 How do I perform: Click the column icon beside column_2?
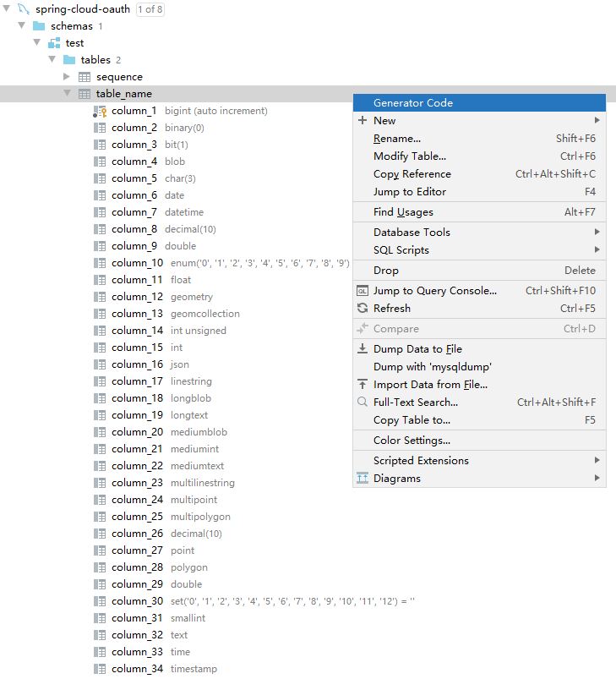click(100, 128)
